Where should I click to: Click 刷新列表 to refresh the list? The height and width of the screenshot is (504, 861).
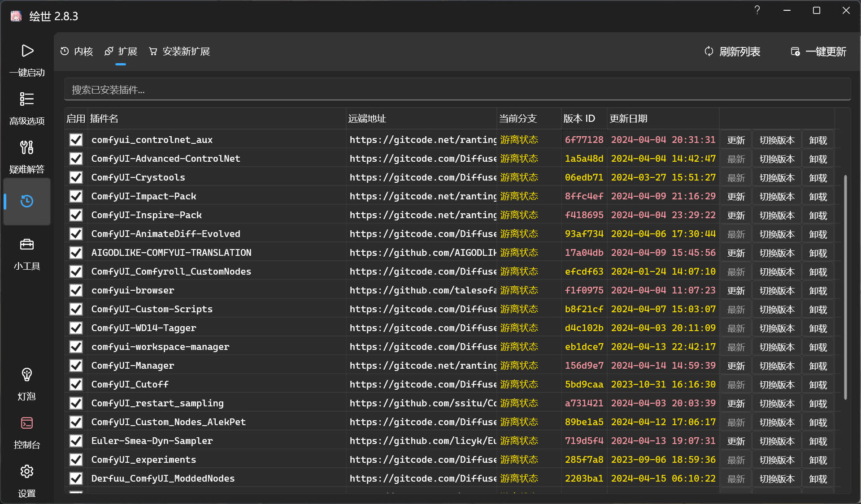pos(731,52)
